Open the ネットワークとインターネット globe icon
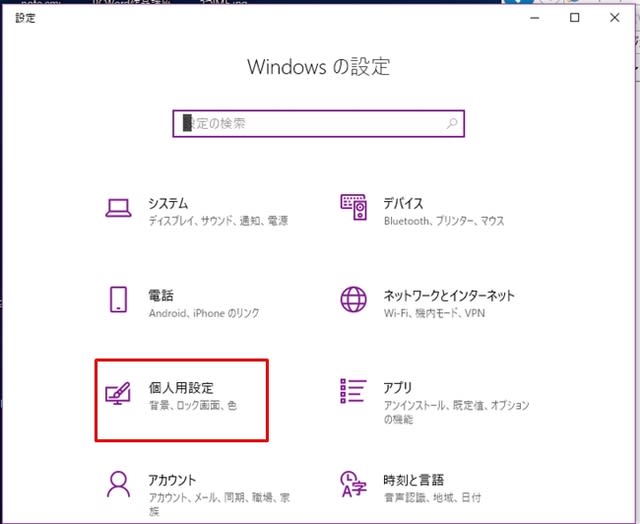Image resolution: width=640 pixels, height=524 pixels. coord(353,300)
